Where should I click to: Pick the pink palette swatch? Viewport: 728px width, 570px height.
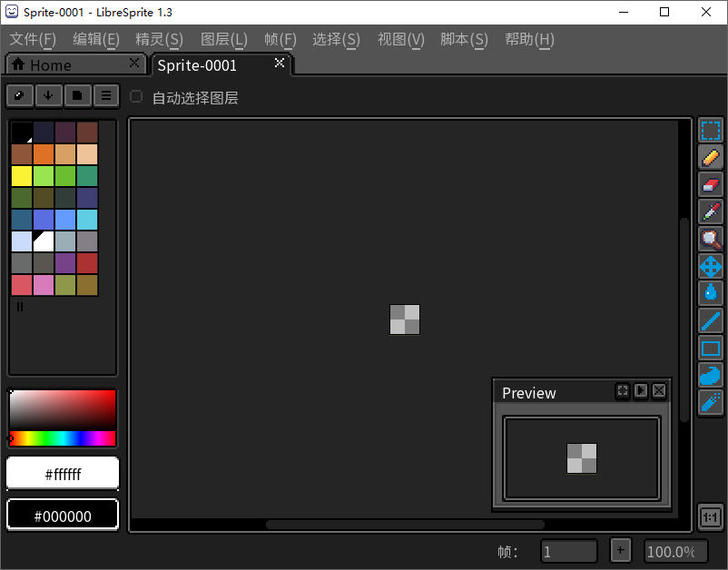click(44, 285)
